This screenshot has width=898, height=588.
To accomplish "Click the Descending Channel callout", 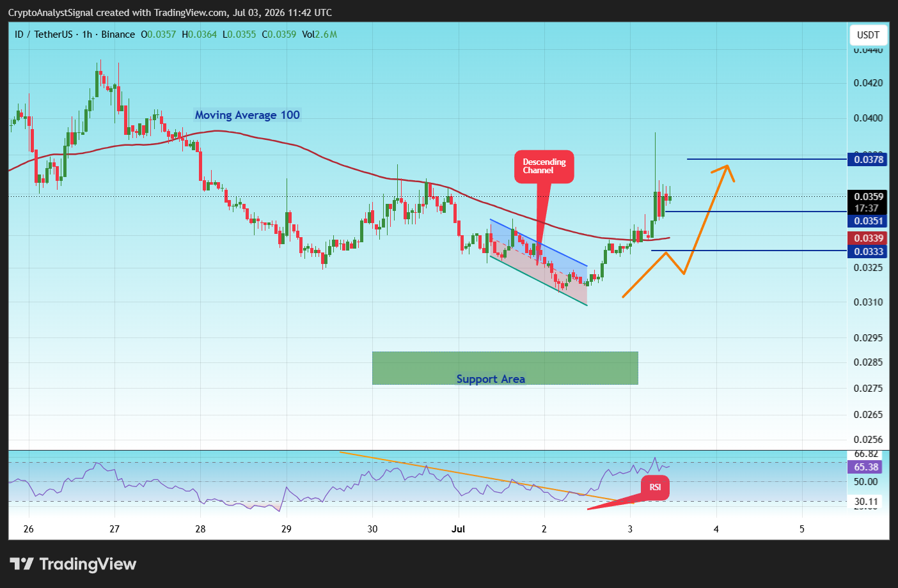I will coord(544,166).
